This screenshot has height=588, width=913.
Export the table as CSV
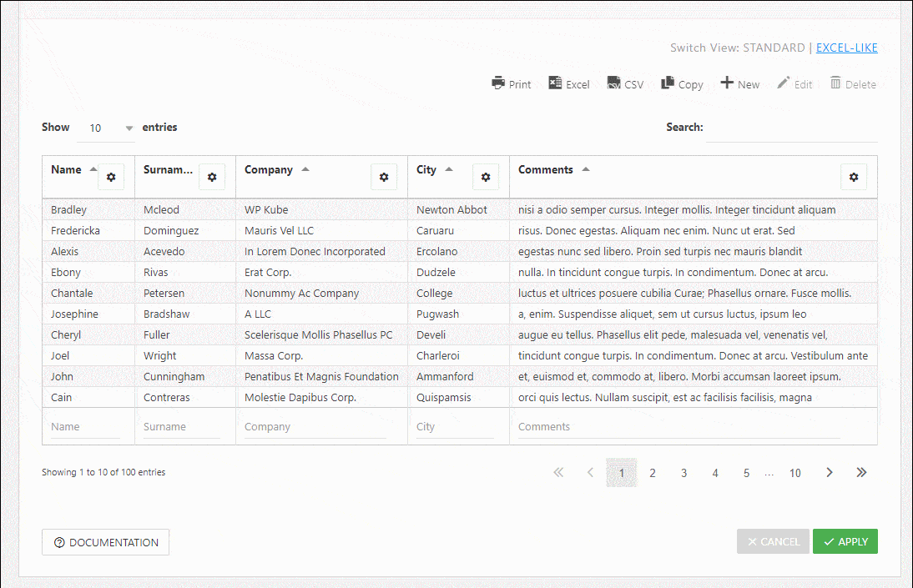coord(625,84)
